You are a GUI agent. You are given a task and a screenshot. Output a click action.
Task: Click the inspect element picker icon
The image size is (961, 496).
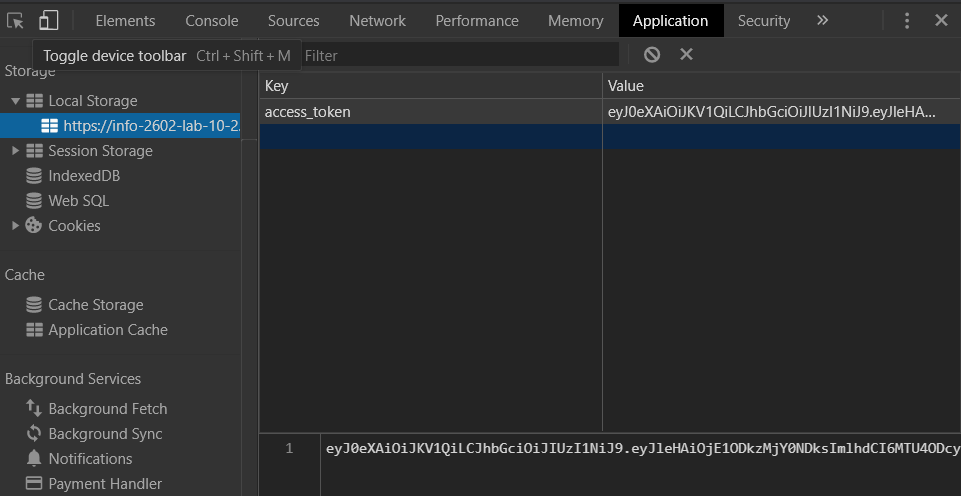click(x=16, y=20)
